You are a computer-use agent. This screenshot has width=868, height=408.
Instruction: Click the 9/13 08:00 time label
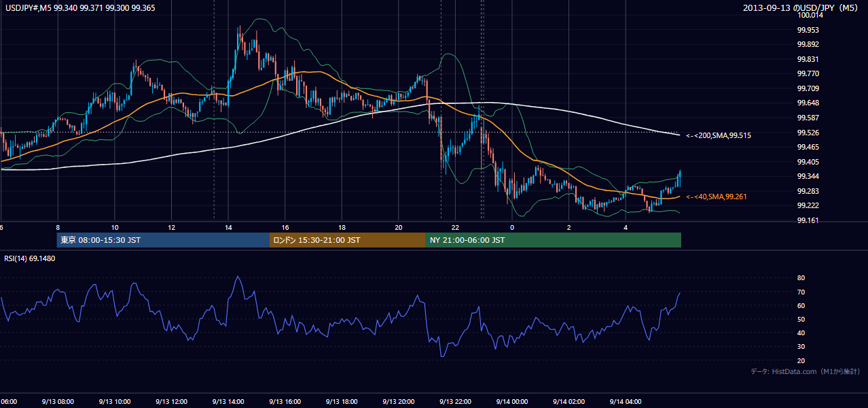point(58,402)
